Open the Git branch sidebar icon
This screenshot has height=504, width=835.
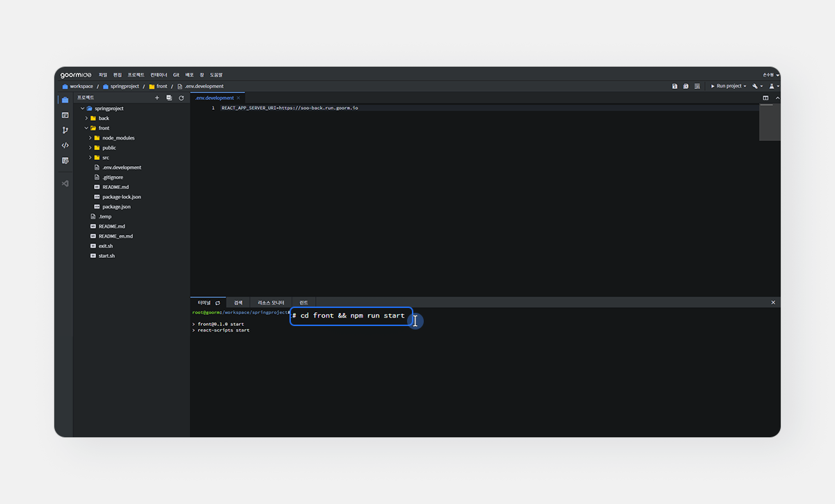tap(65, 130)
